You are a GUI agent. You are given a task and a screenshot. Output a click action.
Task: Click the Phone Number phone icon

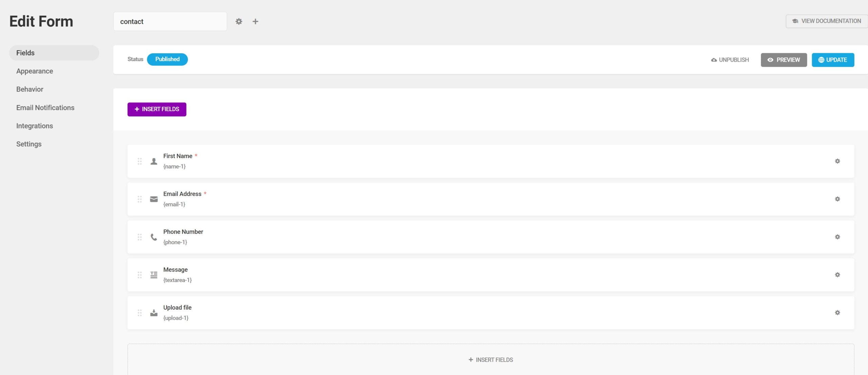pos(153,237)
